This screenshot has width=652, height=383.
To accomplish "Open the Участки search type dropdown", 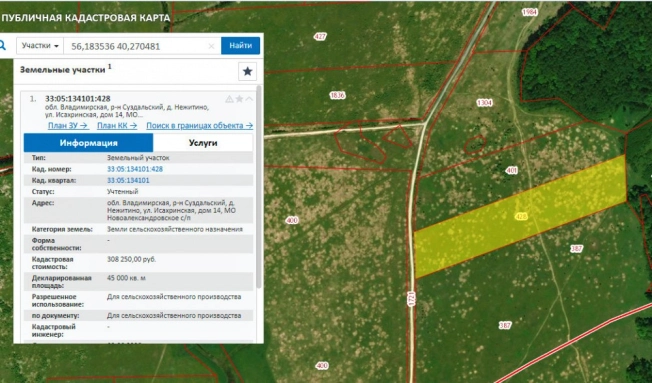I will 40,46.
